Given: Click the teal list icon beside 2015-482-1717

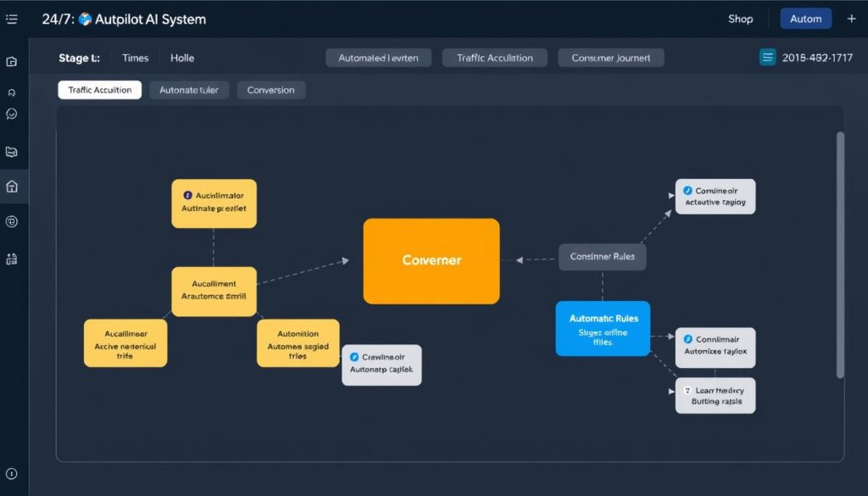Looking at the screenshot, I should point(768,58).
